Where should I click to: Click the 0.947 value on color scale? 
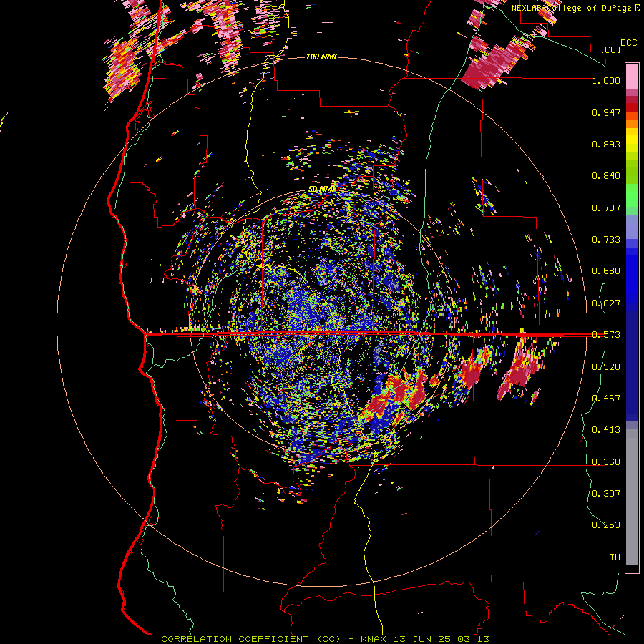[606, 112]
